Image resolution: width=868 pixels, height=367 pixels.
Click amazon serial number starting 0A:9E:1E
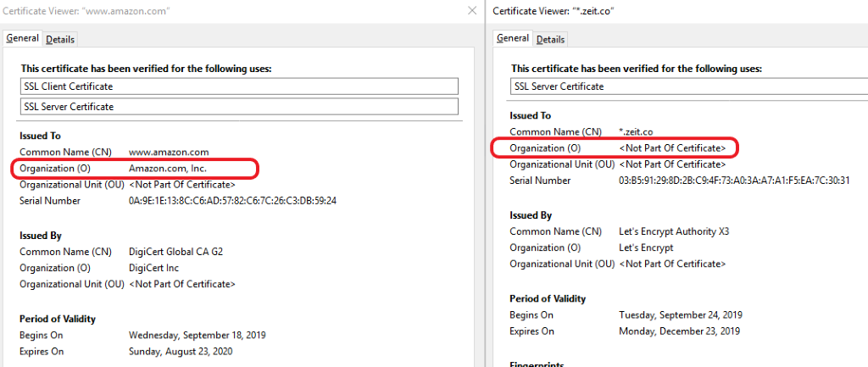[x=232, y=201]
